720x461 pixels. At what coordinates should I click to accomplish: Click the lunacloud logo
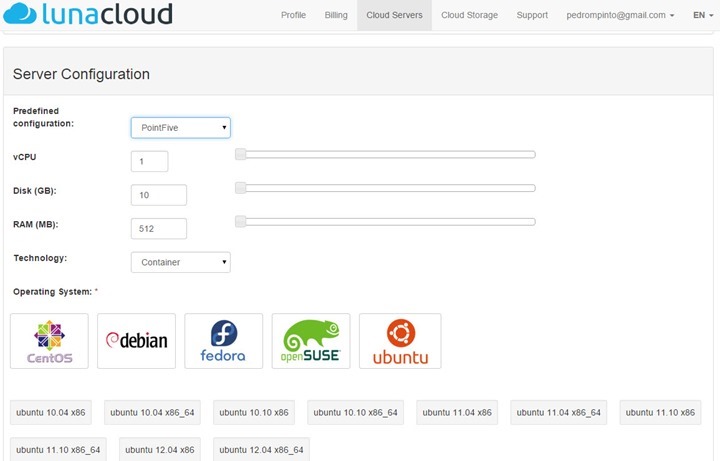pyautogui.click(x=88, y=13)
